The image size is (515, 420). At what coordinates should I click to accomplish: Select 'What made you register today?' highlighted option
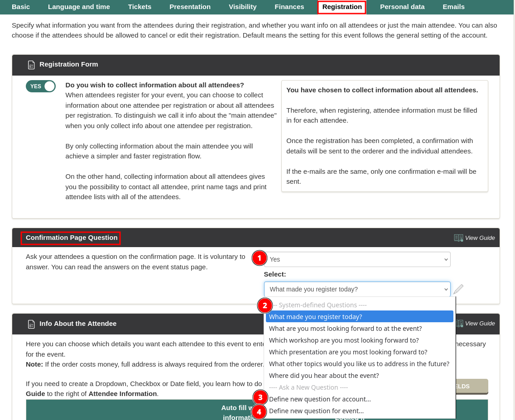pos(315,317)
